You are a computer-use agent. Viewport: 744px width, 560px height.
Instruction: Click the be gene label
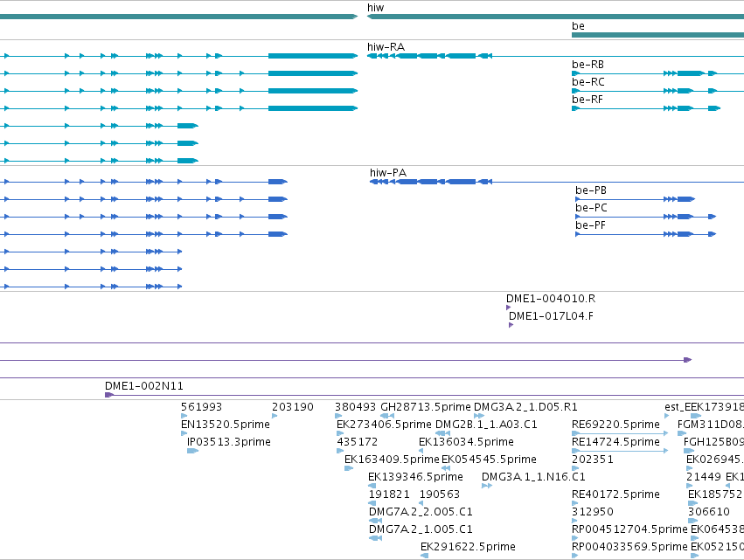coord(578,26)
